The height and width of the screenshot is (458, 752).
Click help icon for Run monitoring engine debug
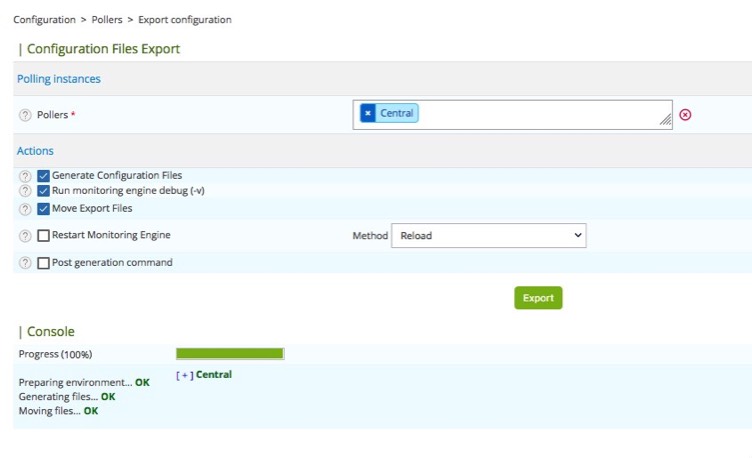click(25, 190)
